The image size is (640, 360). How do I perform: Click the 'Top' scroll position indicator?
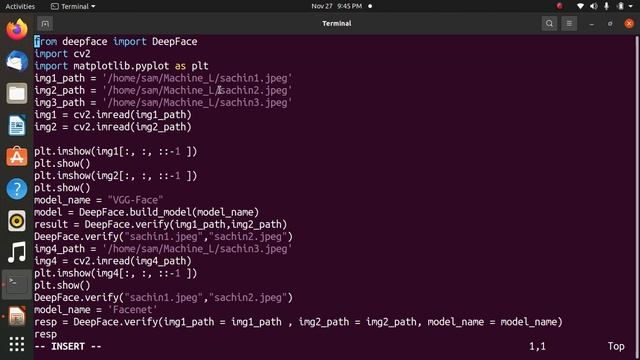(x=616, y=347)
